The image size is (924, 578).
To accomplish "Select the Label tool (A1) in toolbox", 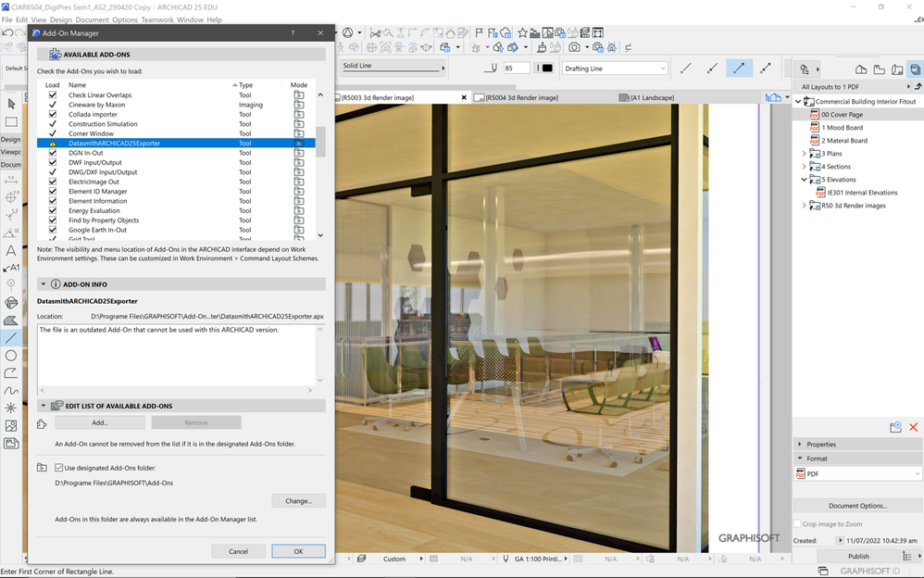I will [11, 268].
